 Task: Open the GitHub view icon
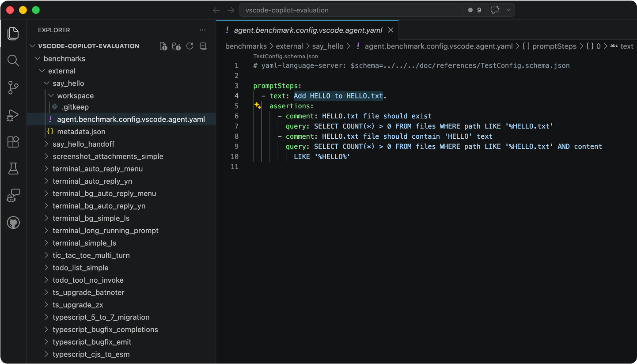point(13,223)
